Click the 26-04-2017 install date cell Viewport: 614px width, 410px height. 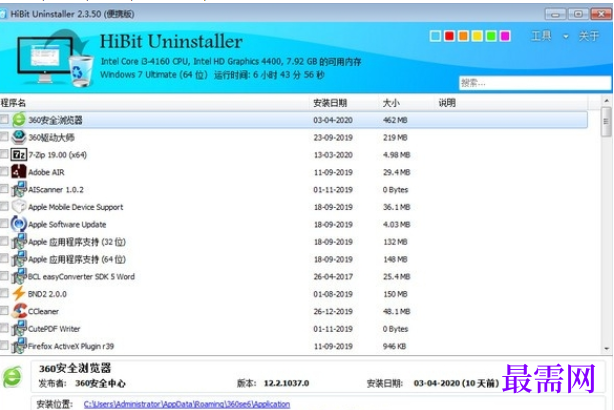coord(333,277)
